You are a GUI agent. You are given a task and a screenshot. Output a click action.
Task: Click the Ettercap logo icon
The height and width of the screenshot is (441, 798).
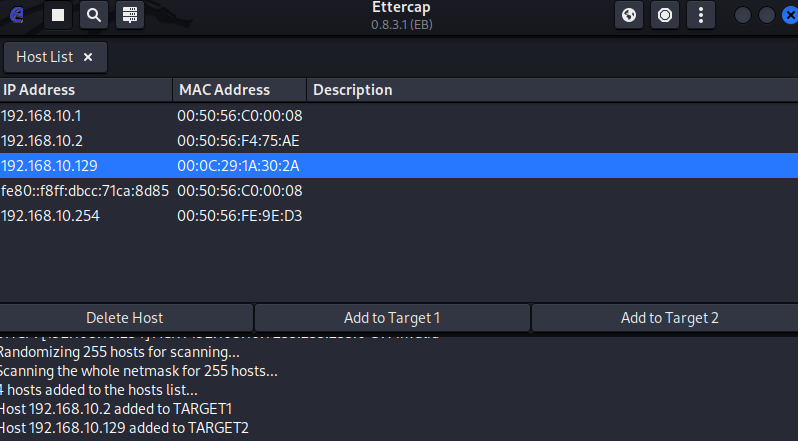17,15
